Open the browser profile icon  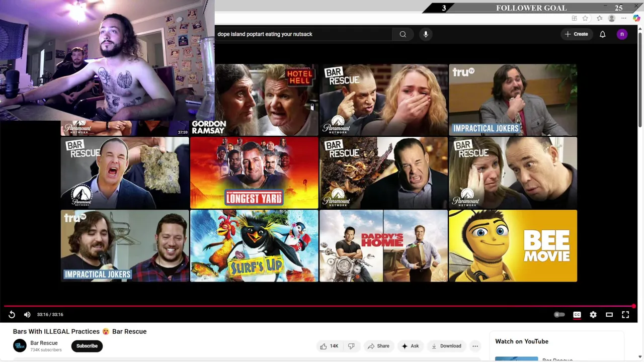[612, 18]
